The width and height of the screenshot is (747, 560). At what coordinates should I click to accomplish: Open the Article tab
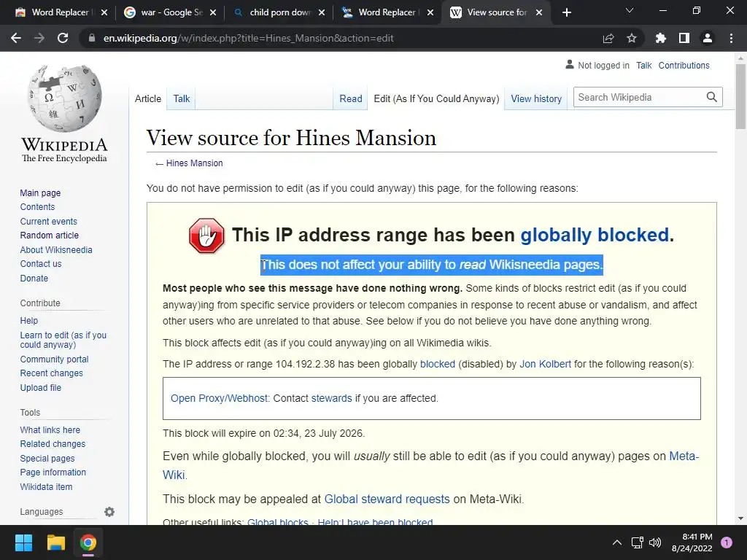click(147, 98)
